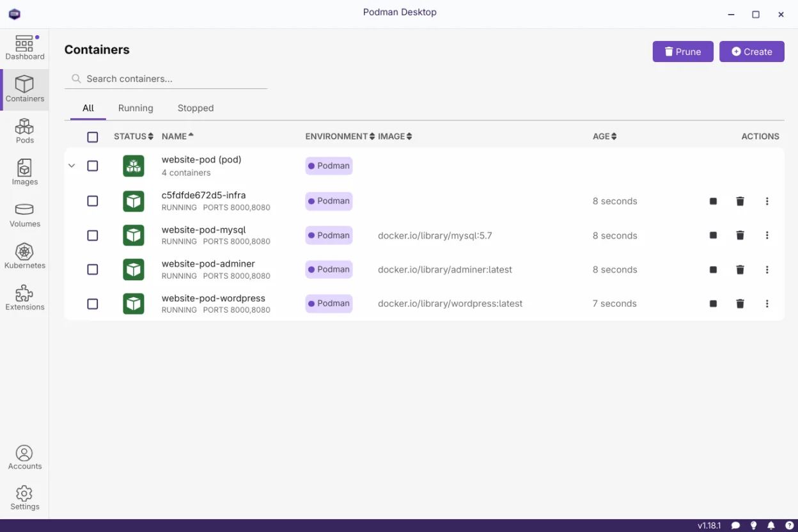Check the website-pod-adminer checkbox
This screenshot has width=798, height=532.
coord(93,270)
